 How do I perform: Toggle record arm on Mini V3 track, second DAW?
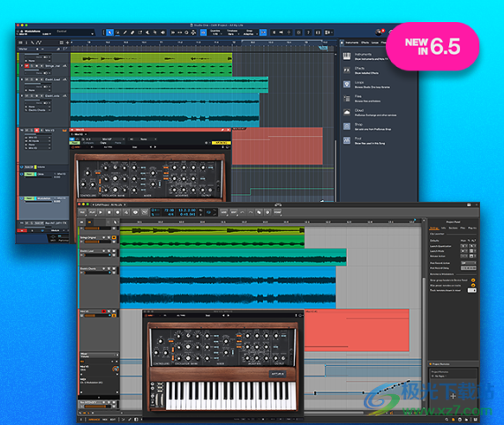pos(104,311)
